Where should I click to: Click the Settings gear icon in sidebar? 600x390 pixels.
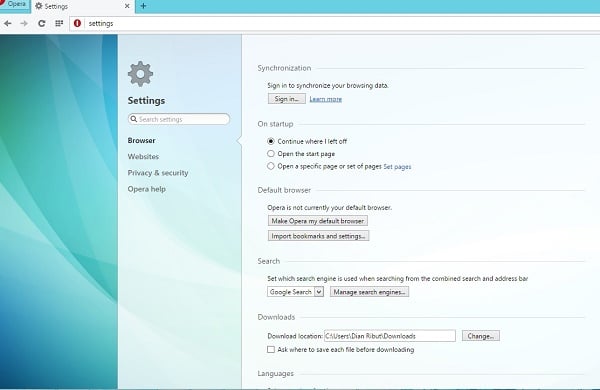tap(140, 74)
